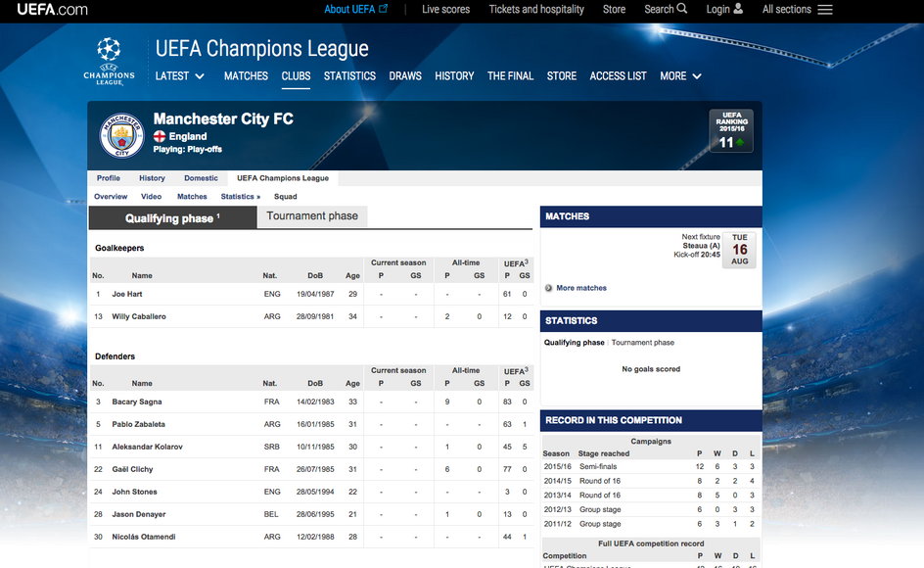Open search via magnifier icon
The image size is (924, 568).
682,9
